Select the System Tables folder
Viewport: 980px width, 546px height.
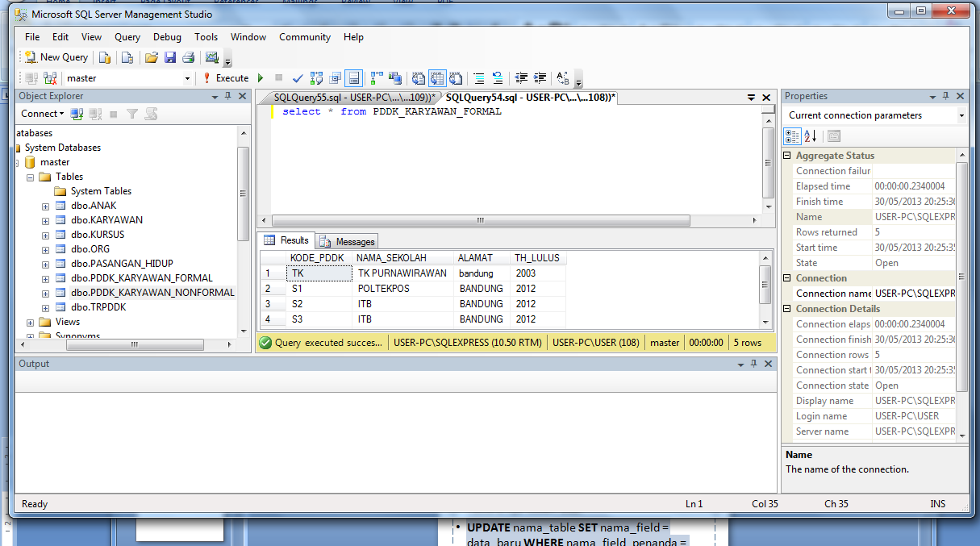pyautogui.click(x=101, y=191)
